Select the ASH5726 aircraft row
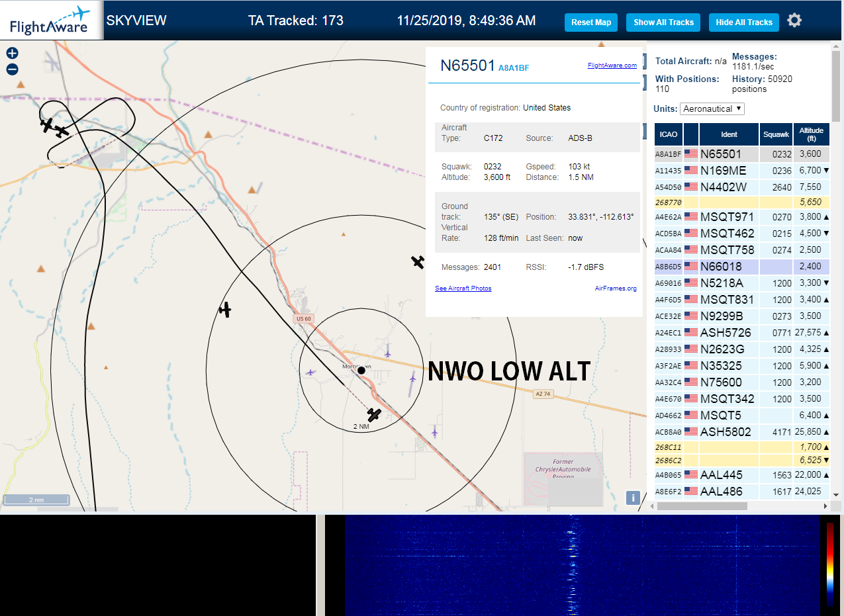 (742, 333)
